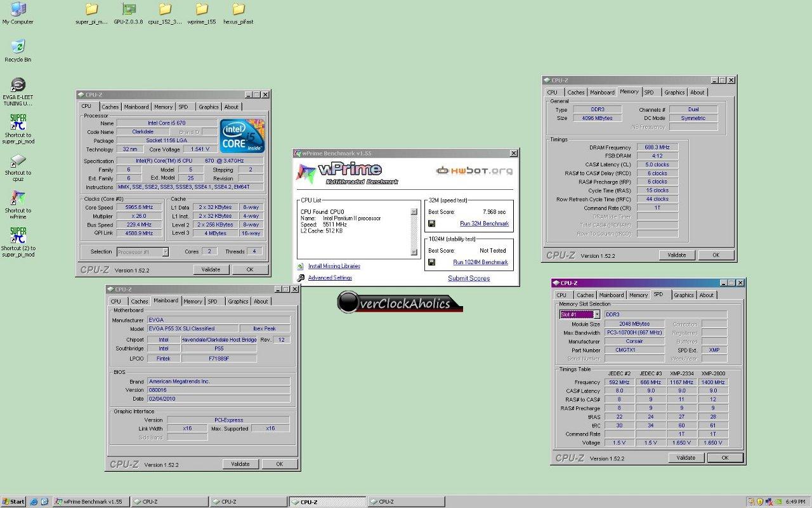Click the EVGA P55 3X SLI Classified model field
Viewport: 812px width, 508px height.
click(192, 328)
